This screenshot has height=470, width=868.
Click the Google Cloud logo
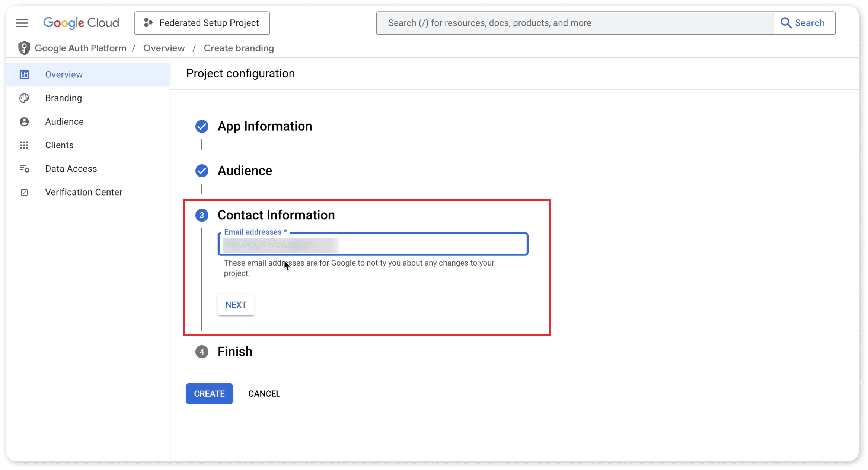point(81,23)
